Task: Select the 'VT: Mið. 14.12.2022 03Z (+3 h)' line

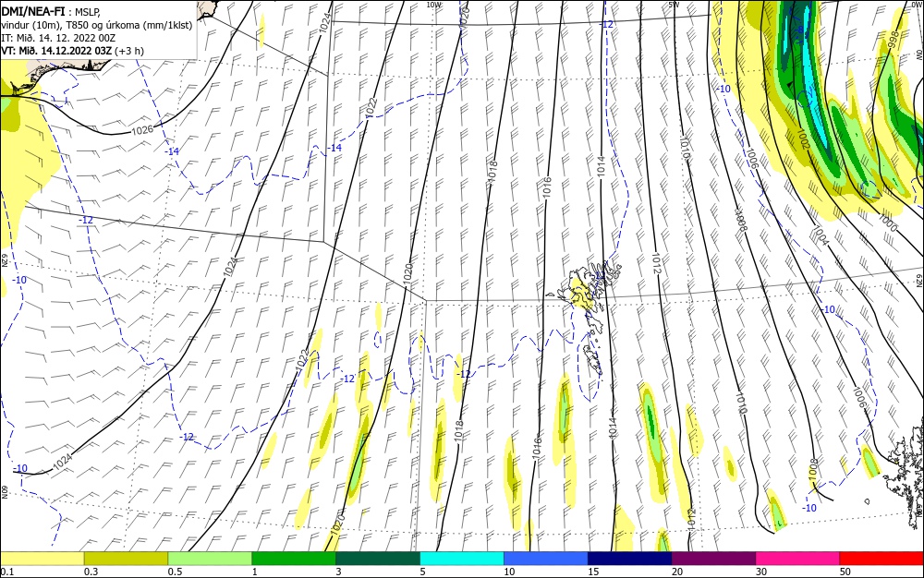Action: click(72, 51)
